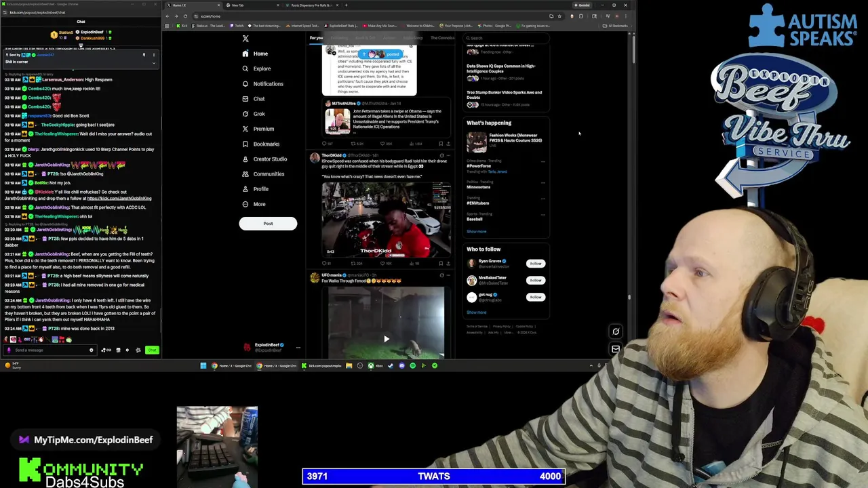Open more options for #PowerForce trend
This screenshot has height=488, width=868.
click(542, 162)
